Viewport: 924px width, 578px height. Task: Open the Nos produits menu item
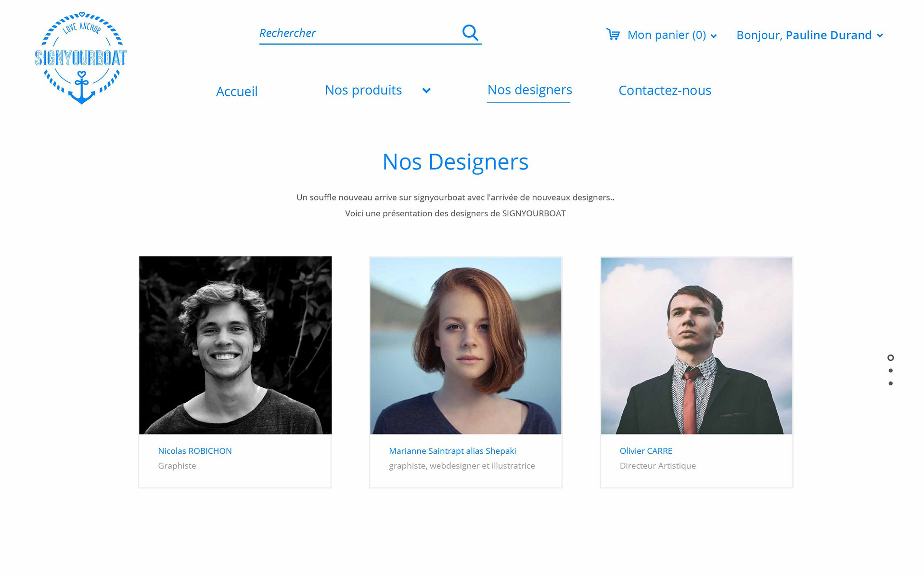pos(363,90)
